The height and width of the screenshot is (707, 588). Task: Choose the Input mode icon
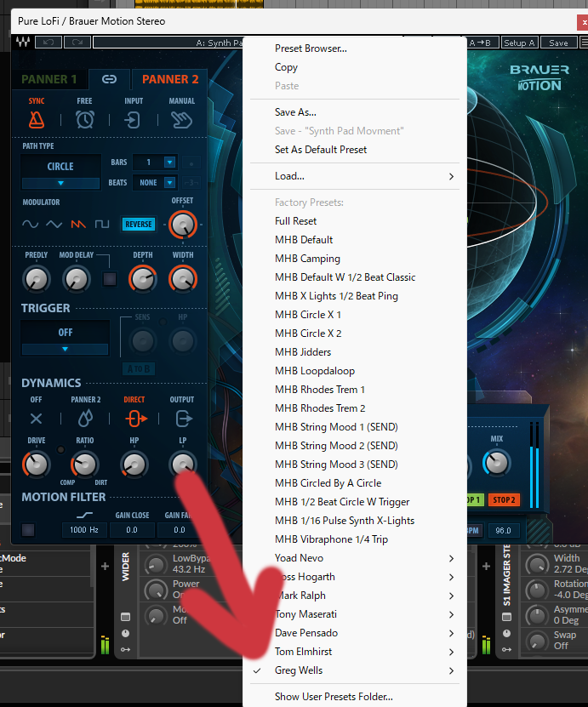point(133,119)
